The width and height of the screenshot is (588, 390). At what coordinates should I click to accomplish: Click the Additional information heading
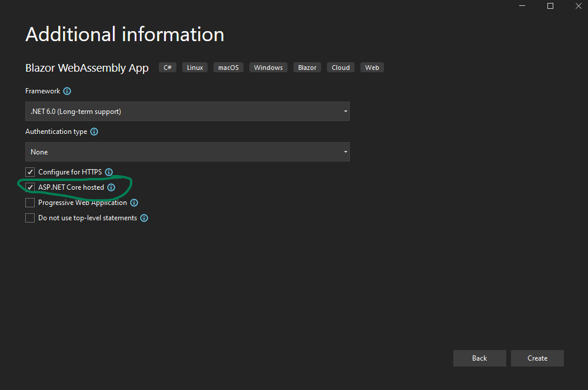click(125, 35)
